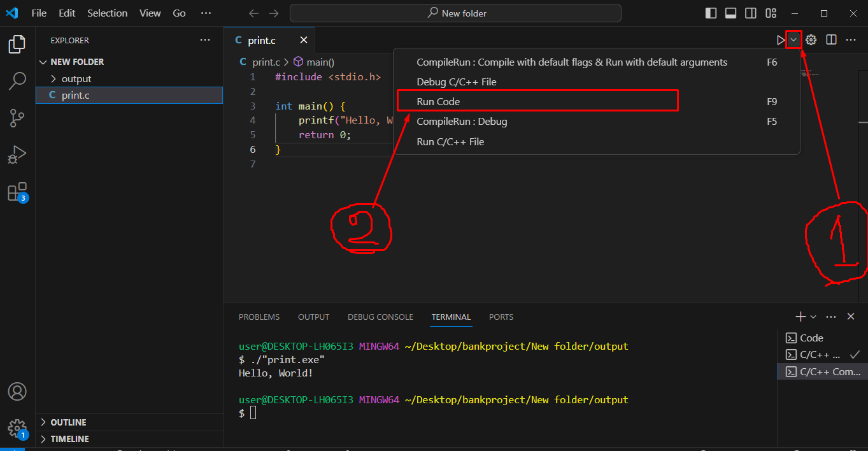Select the Search icon in activity bar

(17, 81)
